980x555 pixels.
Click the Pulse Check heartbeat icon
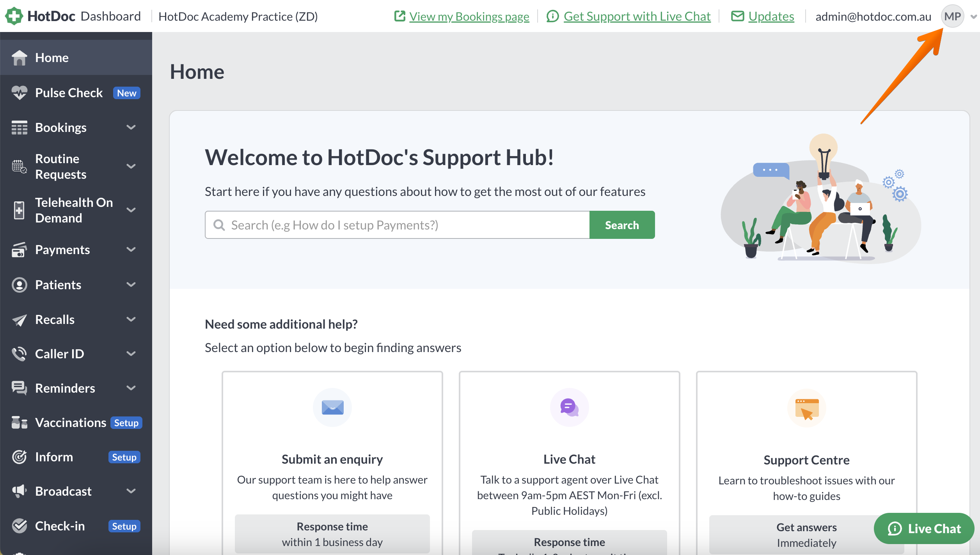pyautogui.click(x=19, y=93)
